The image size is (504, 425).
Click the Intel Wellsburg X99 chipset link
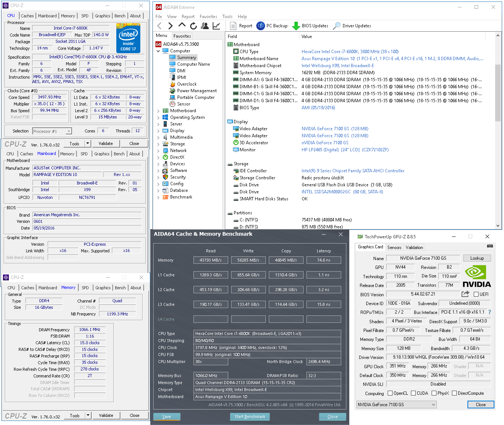point(337,66)
